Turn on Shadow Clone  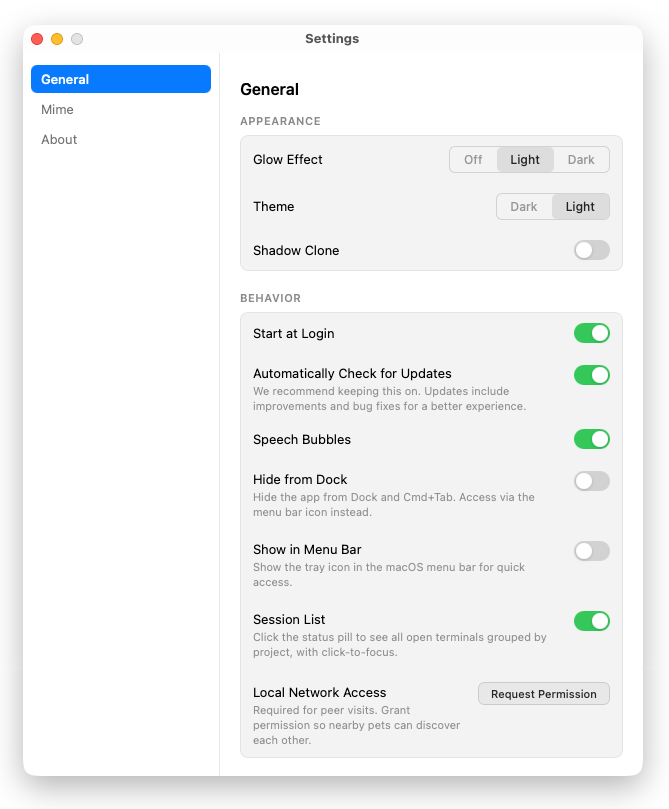pos(591,250)
